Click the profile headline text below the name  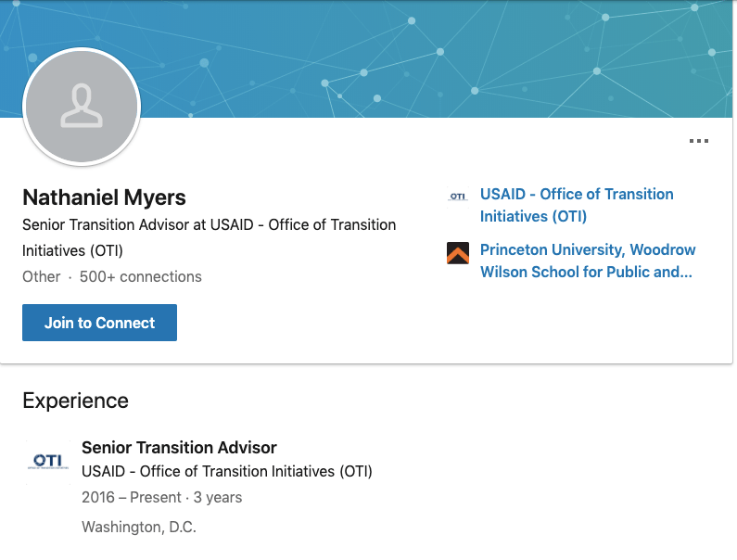point(209,237)
